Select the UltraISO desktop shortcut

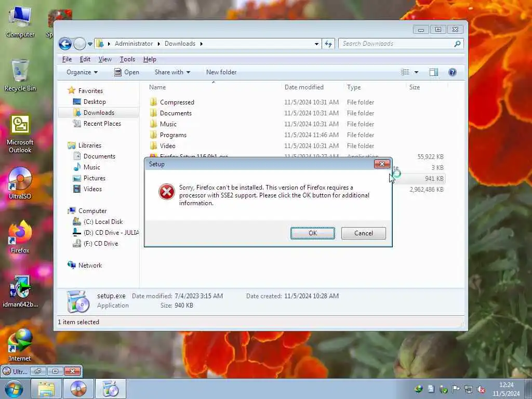tap(20, 183)
